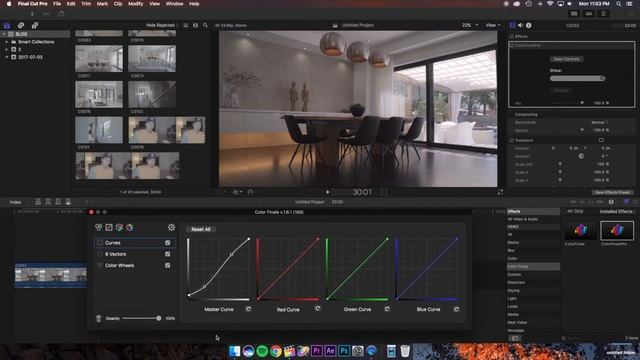The width and height of the screenshot is (640, 360).
Task: Open the Info inspector icon
Action: point(529,25)
